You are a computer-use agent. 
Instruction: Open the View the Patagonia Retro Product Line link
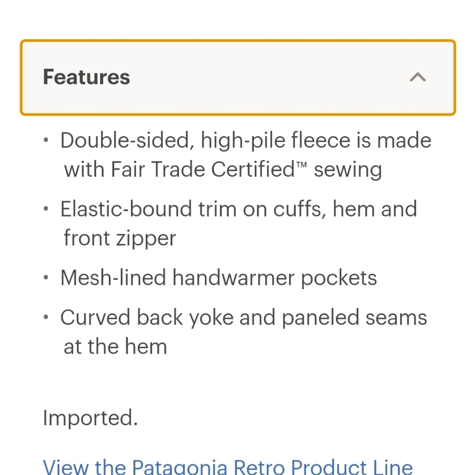point(228,466)
